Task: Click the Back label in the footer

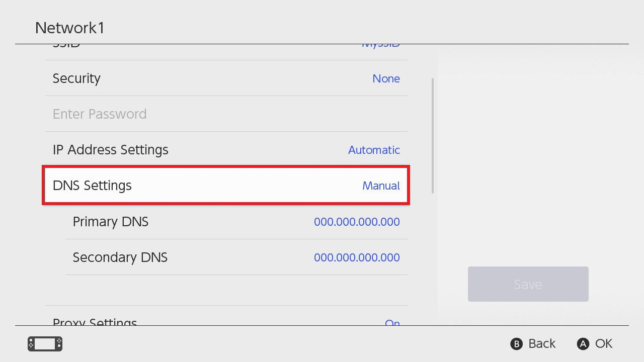Action: click(541, 343)
